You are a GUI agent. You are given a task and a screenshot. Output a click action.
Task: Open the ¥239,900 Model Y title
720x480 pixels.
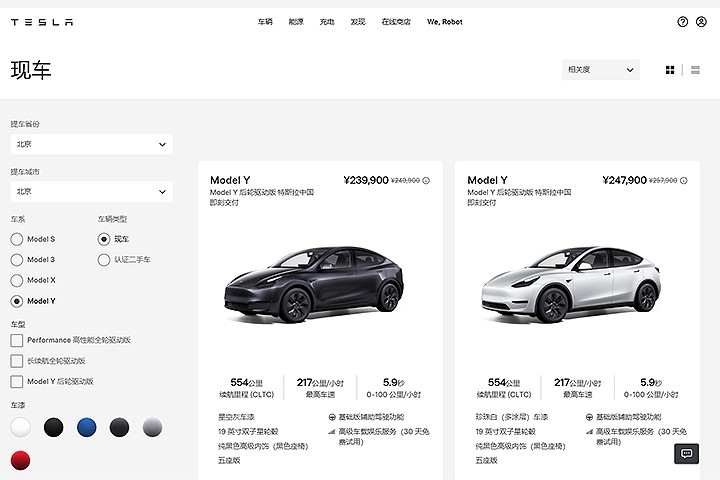[x=230, y=180]
